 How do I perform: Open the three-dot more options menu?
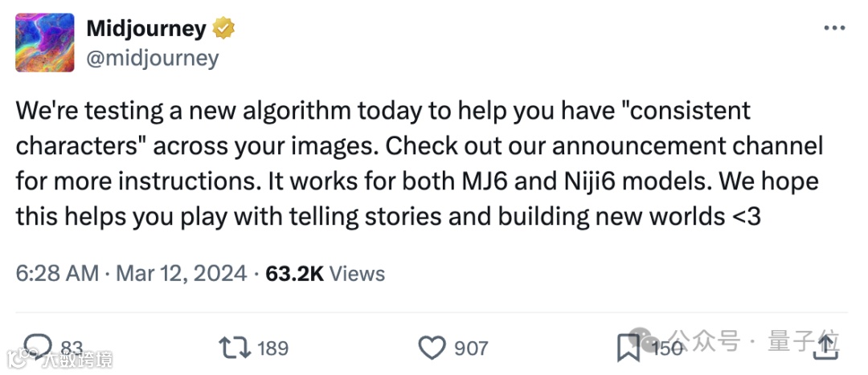(x=836, y=29)
